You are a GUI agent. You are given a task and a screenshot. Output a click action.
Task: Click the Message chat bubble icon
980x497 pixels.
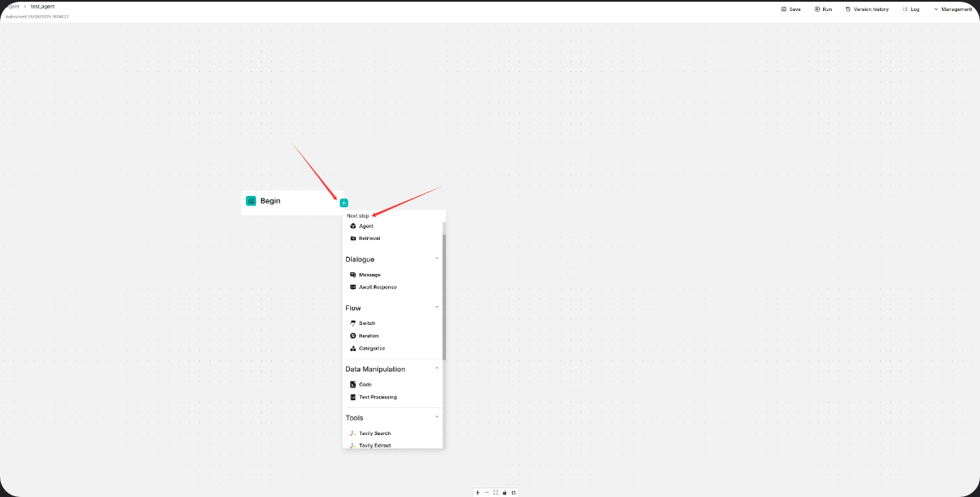coord(353,275)
